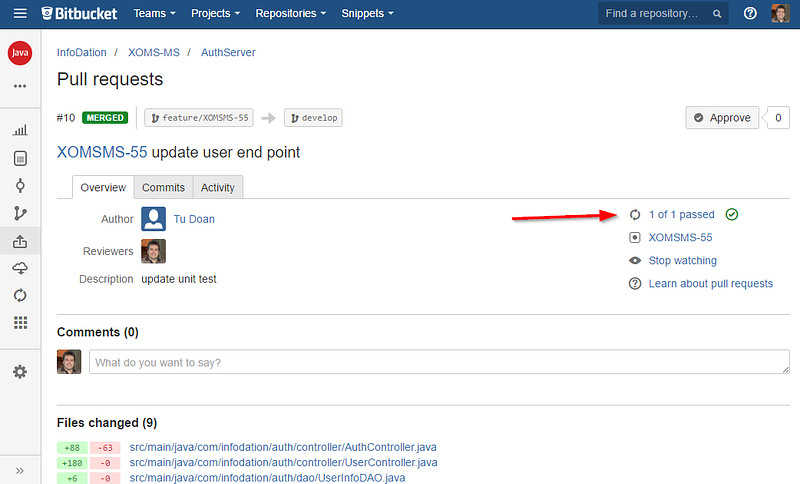Open the Repositories dropdown menu

tap(290, 13)
